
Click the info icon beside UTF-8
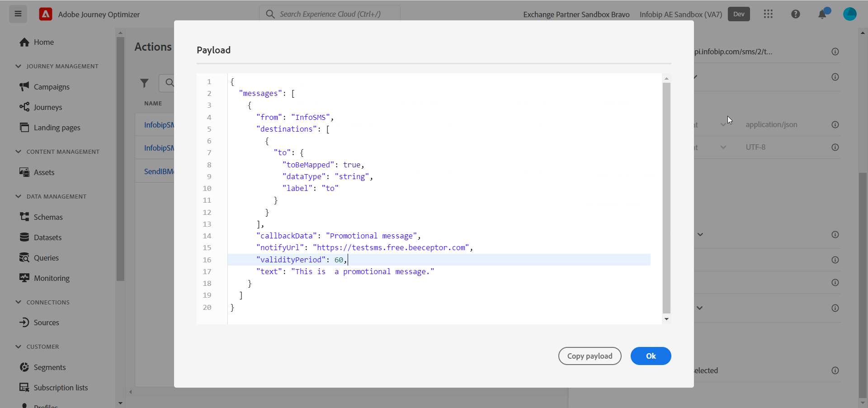[x=835, y=147]
